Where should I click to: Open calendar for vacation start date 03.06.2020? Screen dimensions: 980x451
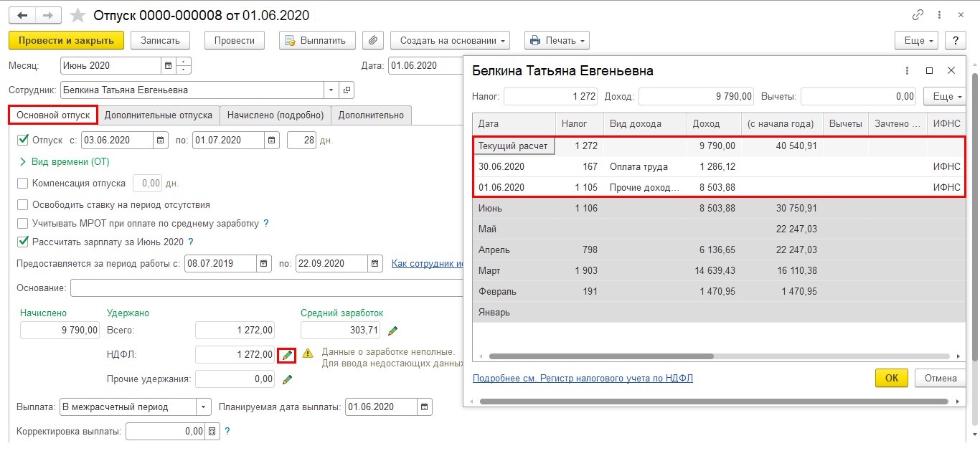click(x=160, y=141)
